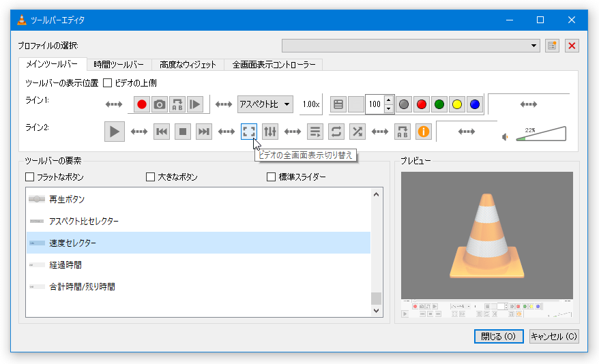Enable 標準スライダー checkbox
Viewport: 599px width, 364px height.
271,177
